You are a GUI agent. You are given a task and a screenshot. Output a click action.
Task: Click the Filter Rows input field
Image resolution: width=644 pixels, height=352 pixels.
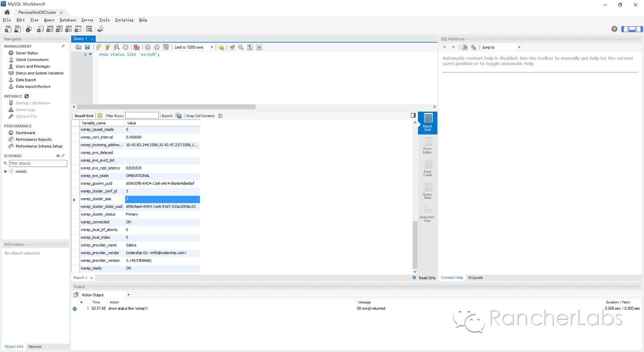142,116
